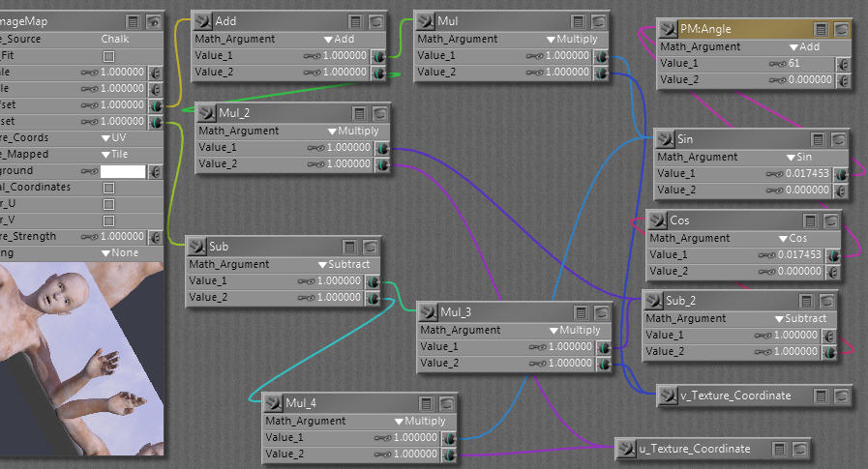
Task: Open the Mul_3 node's options menu icon
Action: click(581, 312)
